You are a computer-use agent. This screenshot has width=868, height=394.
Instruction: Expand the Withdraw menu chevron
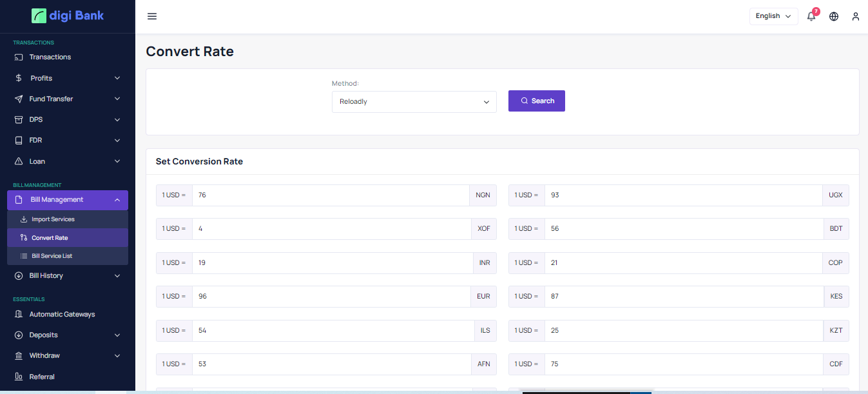coord(117,356)
